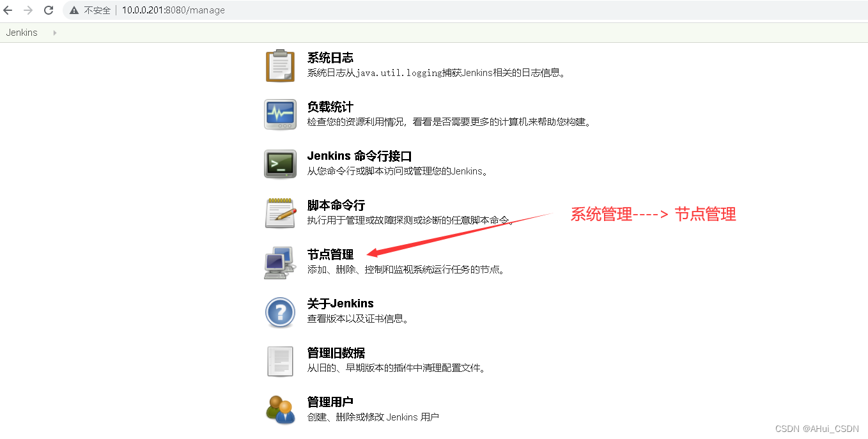
Task: Click the 管理旧数据 document icon
Action: tap(280, 361)
